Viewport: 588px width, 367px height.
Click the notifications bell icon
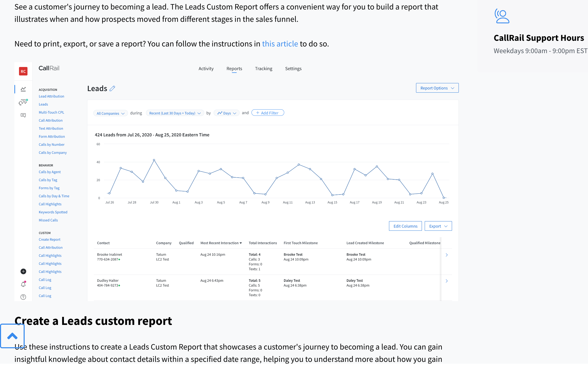tap(23, 284)
